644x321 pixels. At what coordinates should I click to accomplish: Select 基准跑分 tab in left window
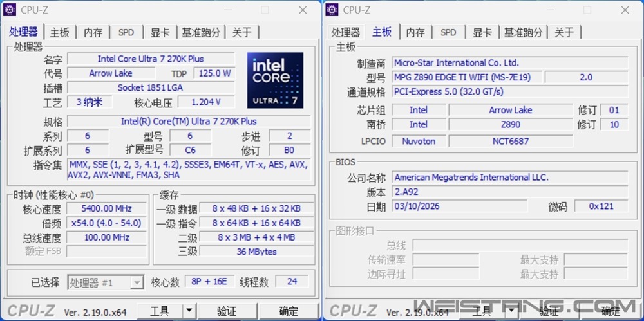[201, 32]
